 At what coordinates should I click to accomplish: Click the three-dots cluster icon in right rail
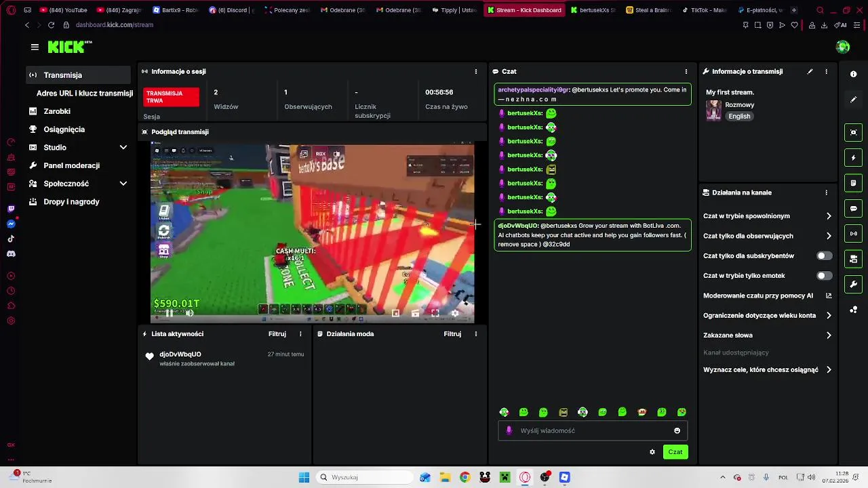pos(854,310)
